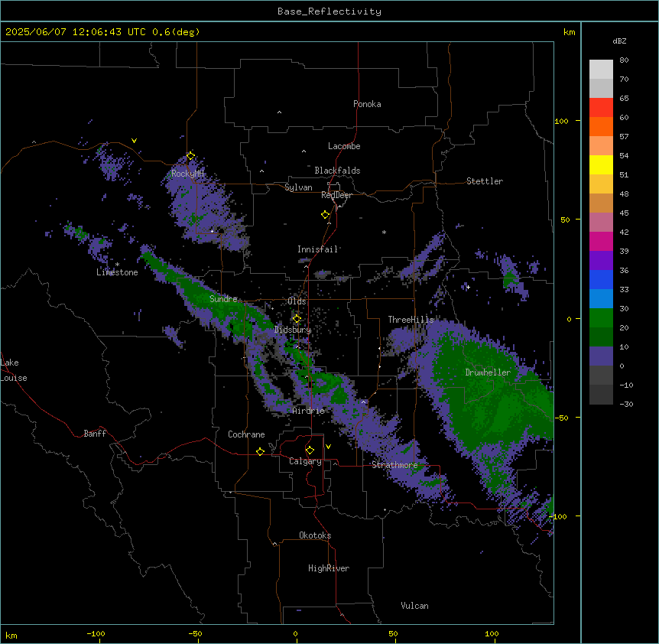The image size is (659, 644).
Task: Pick the slate purple 0-10 dBZ legend swatch
Action: click(601, 356)
